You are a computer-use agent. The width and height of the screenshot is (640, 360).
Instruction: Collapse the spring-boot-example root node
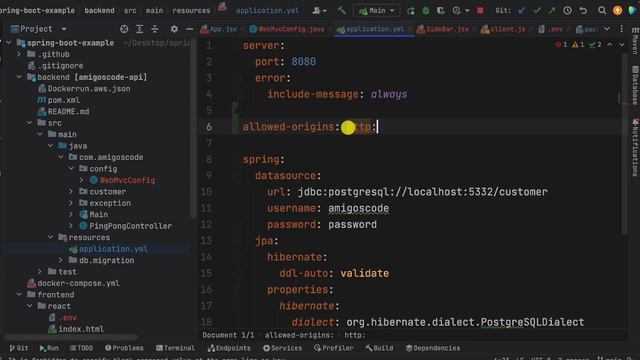coord(9,43)
